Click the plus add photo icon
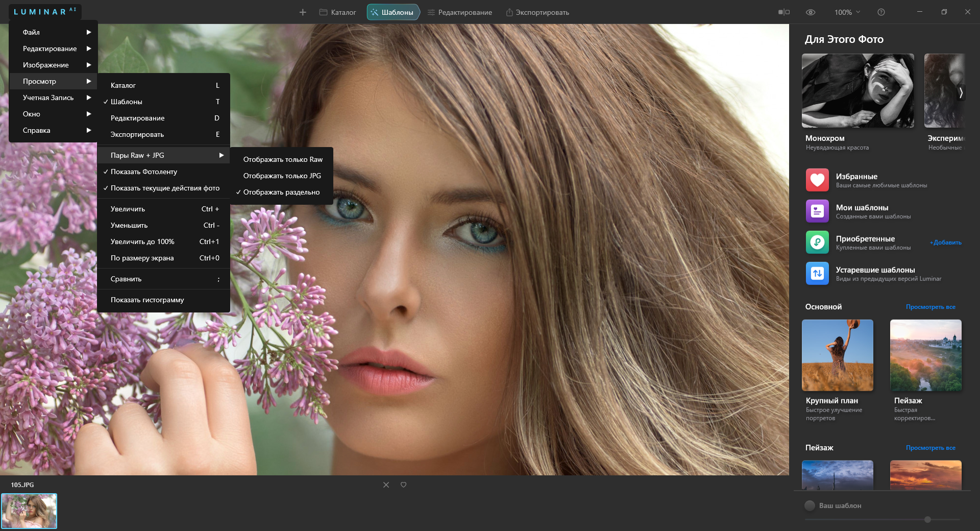The image size is (980, 531). (303, 12)
